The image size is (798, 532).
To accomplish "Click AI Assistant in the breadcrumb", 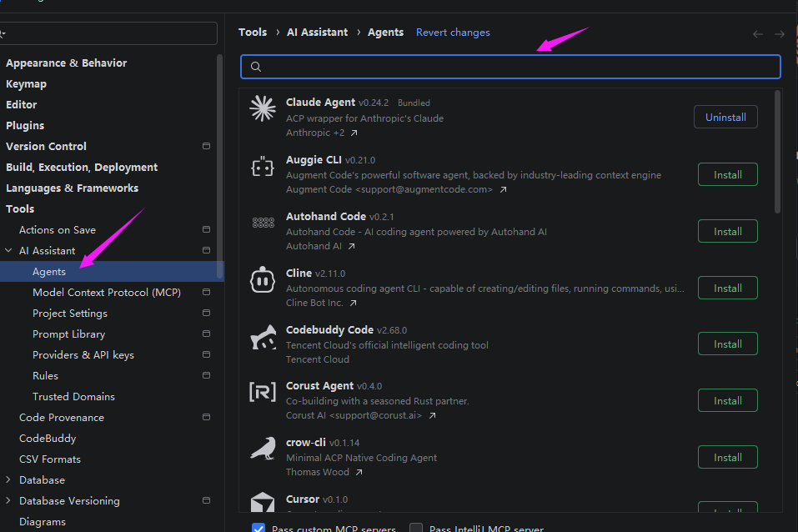I will [x=317, y=32].
